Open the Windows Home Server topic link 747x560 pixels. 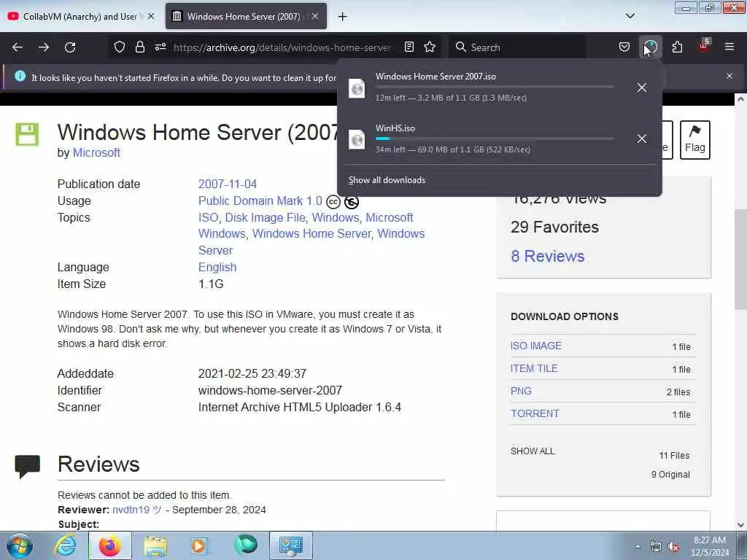(x=311, y=234)
